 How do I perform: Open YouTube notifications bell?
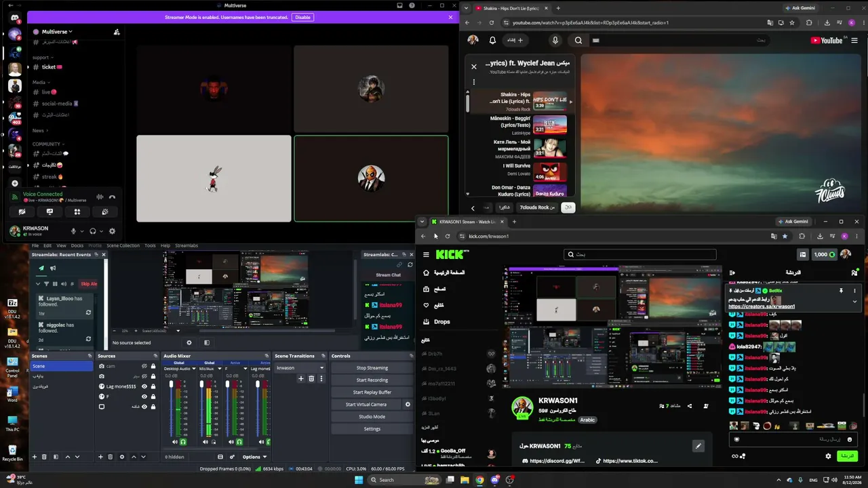coord(493,40)
